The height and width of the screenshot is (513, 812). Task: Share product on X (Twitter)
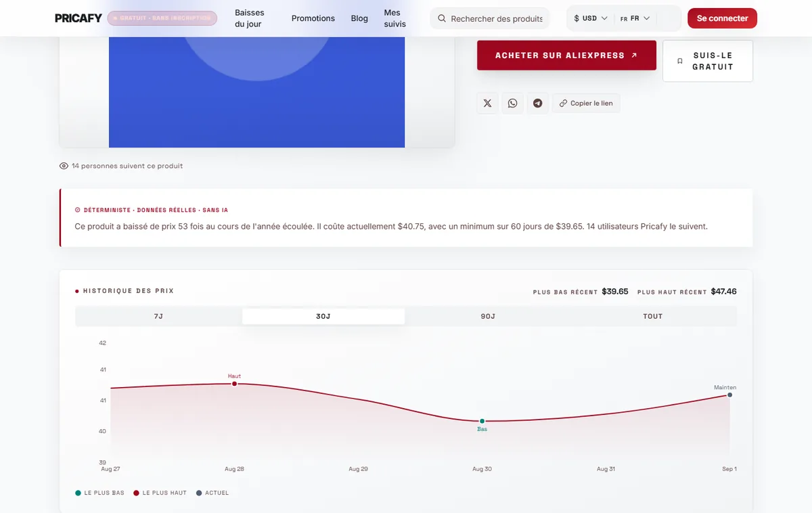[x=487, y=104]
